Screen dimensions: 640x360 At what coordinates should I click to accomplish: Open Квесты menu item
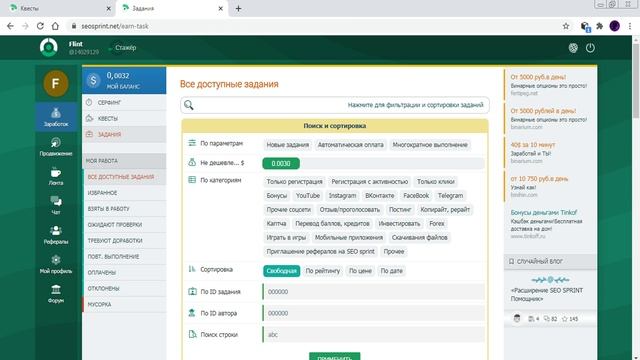pos(124,118)
